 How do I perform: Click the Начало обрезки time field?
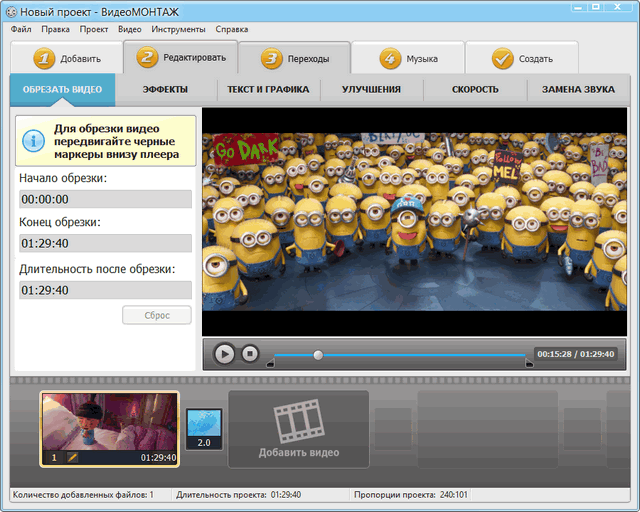pyautogui.click(x=105, y=199)
